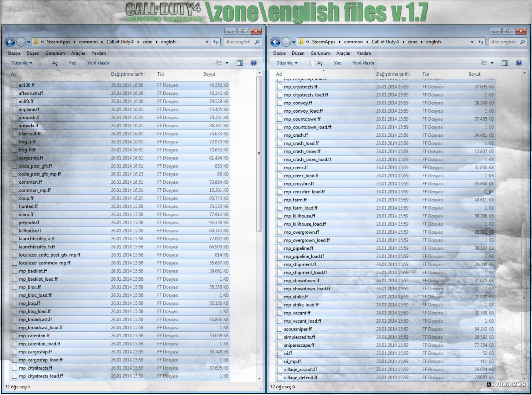Viewport: 532px width, 395px height.
Task: Open Düzenle dropdown in right window
Action: pos(287,63)
